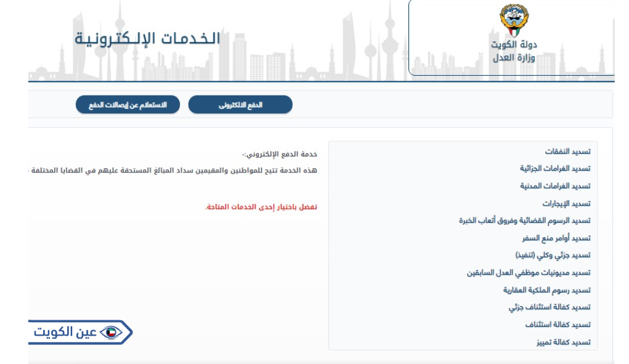Select تسديد كفالة تمييز service
This screenshot has height=364, width=629.
564,342
